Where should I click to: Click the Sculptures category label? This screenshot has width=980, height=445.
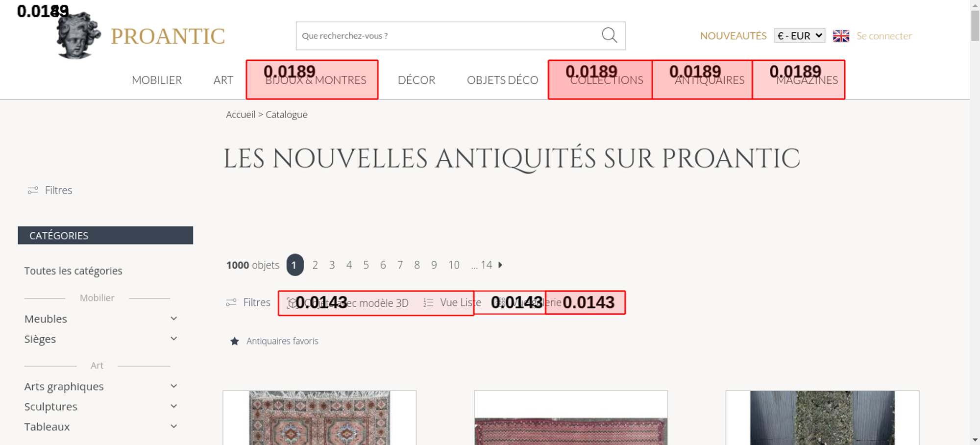[x=51, y=406]
